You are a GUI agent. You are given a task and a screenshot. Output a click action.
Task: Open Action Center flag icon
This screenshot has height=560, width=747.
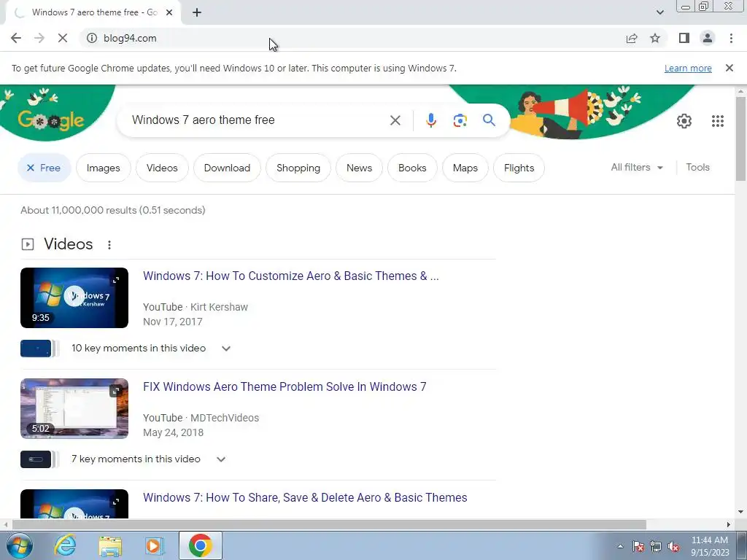point(638,547)
